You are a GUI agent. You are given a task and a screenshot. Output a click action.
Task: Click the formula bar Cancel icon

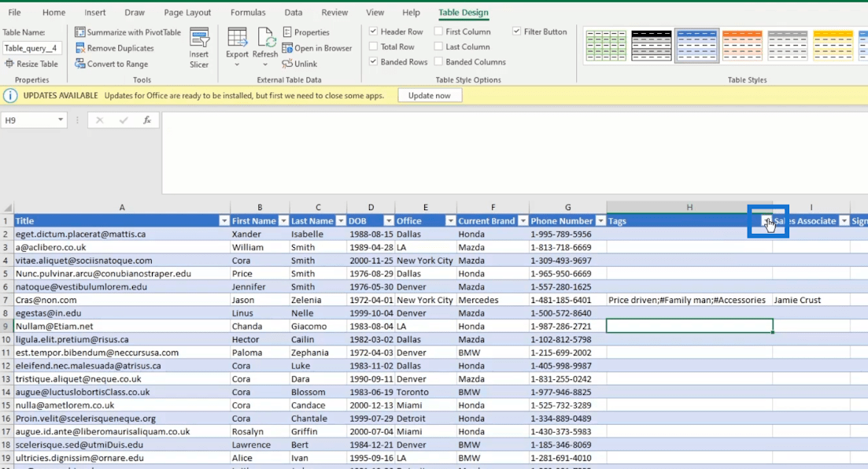[x=100, y=120]
